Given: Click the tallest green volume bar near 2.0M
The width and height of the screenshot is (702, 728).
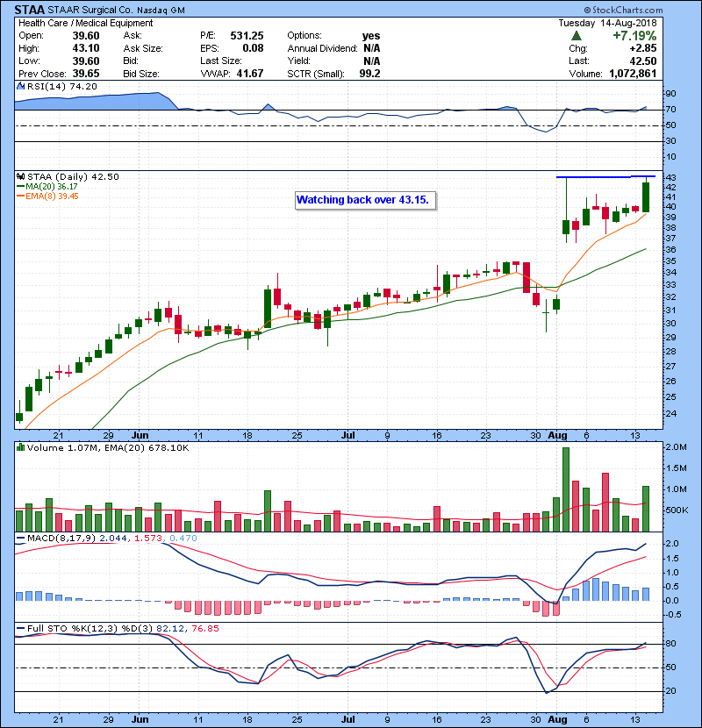Looking at the screenshot, I should click(566, 489).
